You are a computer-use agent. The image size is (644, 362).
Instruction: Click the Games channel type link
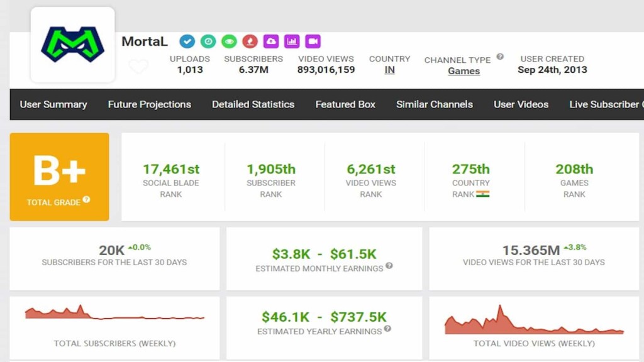coord(464,71)
